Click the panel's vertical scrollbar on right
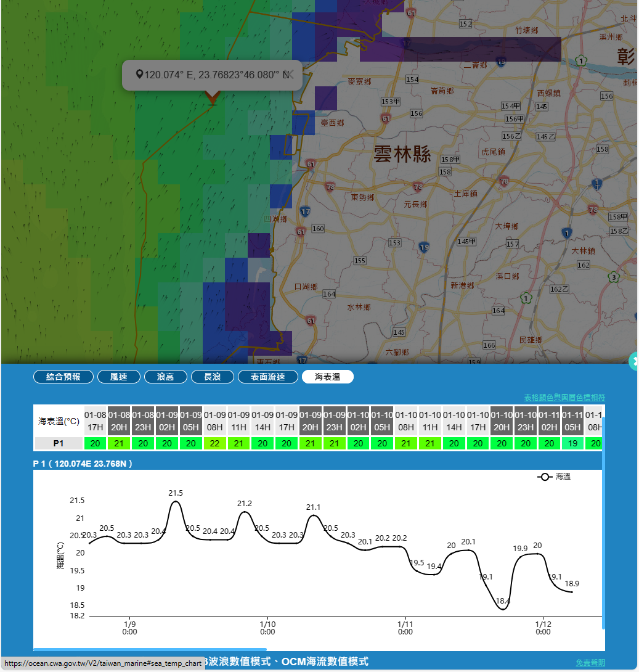The height and width of the screenshot is (672, 639). coord(603,524)
